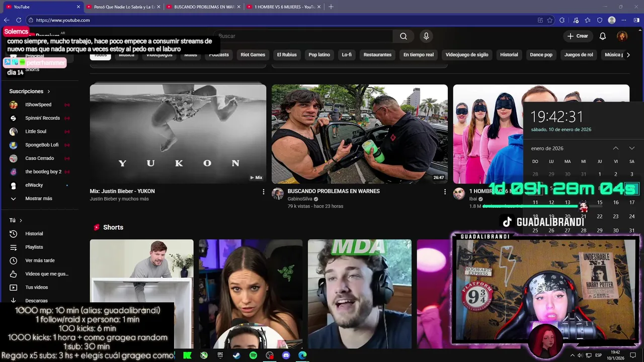This screenshot has height=362, width=644.
Task: Click the ESP language indicator
Action: [599, 355]
